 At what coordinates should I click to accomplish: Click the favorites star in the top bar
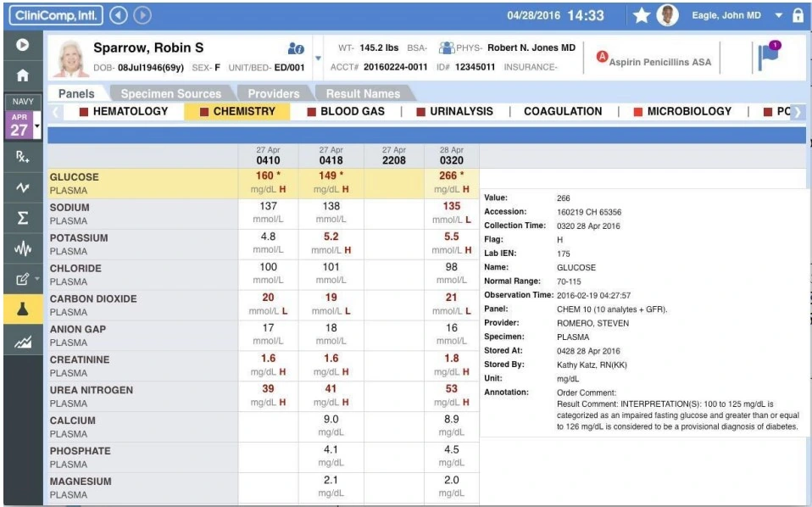(x=641, y=14)
